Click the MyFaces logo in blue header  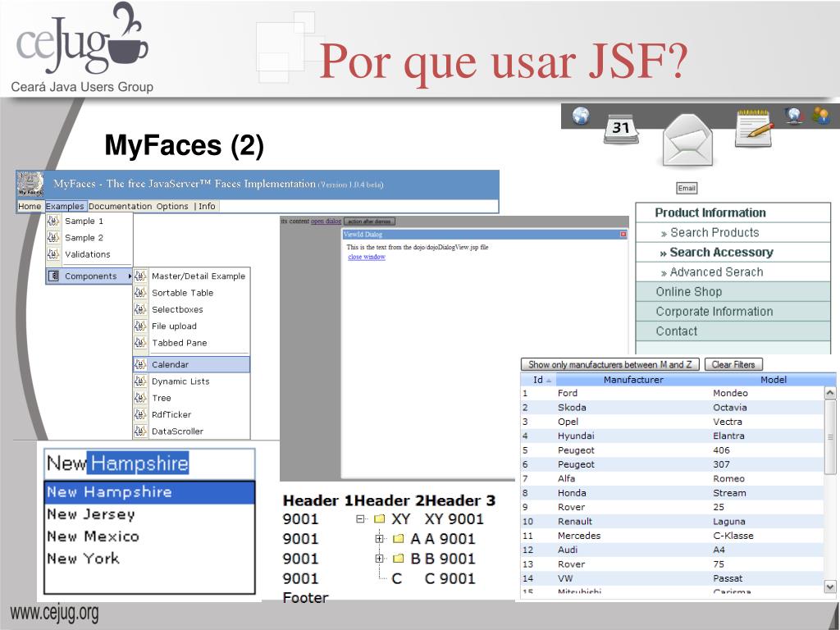(x=30, y=185)
